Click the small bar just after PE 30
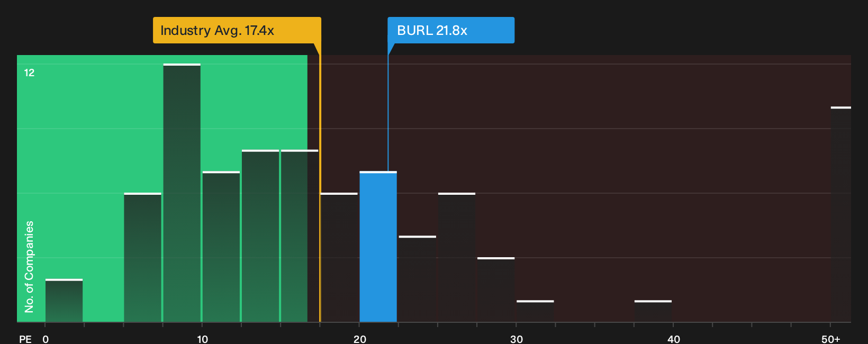The height and width of the screenshot is (344, 868). click(535, 311)
